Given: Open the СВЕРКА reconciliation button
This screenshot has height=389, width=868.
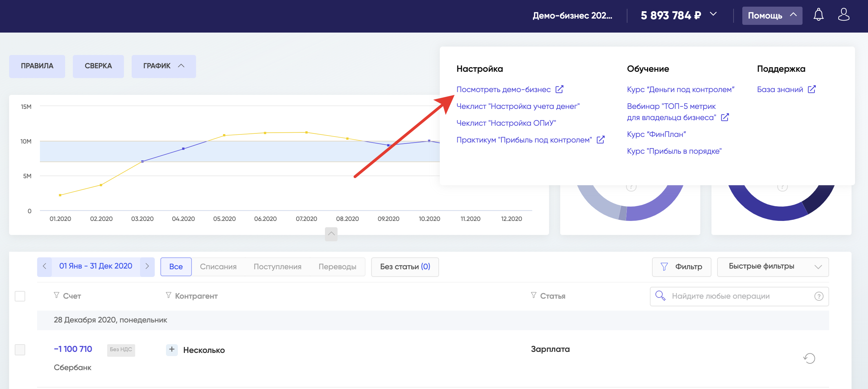Looking at the screenshot, I should pyautogui.click(x=98, y=66).
